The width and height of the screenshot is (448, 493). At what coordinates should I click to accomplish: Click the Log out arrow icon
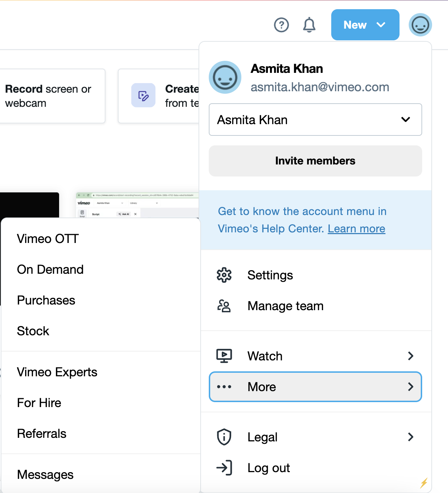click(x=224, y=468)
